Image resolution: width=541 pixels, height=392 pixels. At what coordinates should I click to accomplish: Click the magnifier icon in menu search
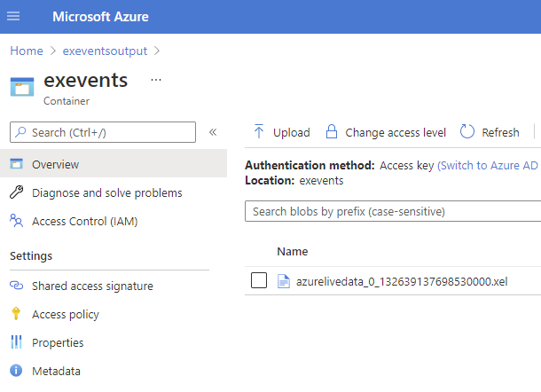click(x=20, y=132)
